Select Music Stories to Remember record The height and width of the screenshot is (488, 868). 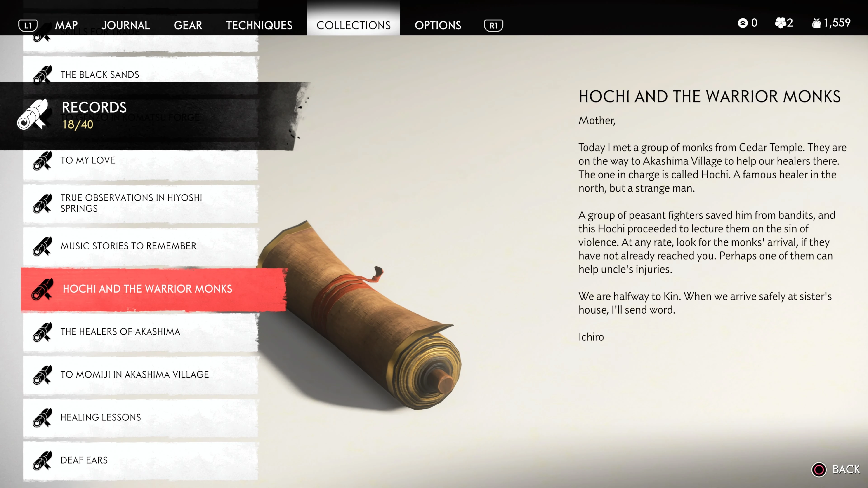click(x=141, y=246)
